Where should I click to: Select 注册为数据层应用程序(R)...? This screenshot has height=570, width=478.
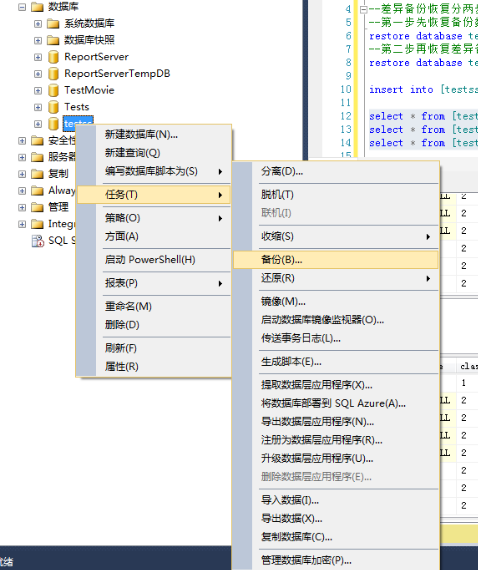click(336, 441)
